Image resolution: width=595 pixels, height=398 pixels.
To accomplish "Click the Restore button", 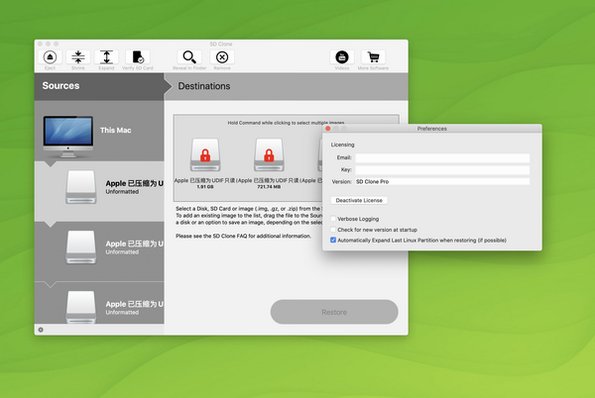I will coord(334,312).
